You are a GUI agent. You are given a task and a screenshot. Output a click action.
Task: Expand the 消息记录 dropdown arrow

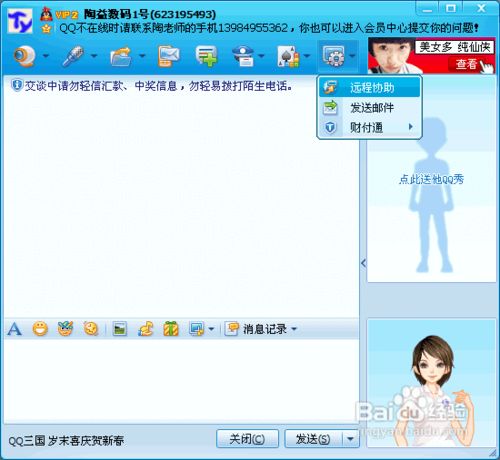(294, 329)
